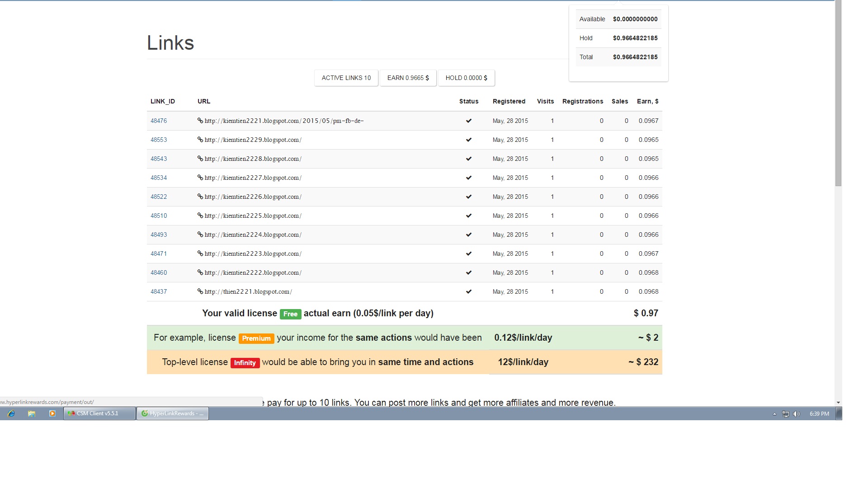Click chain icon next to thien2221.blogspot.com

(200, 291)
